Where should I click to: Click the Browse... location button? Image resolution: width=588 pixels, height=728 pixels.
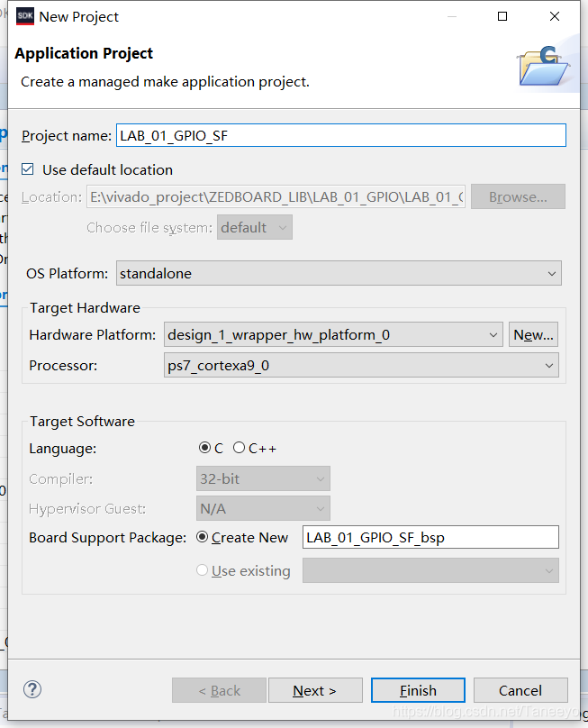[x=518, y=196]
